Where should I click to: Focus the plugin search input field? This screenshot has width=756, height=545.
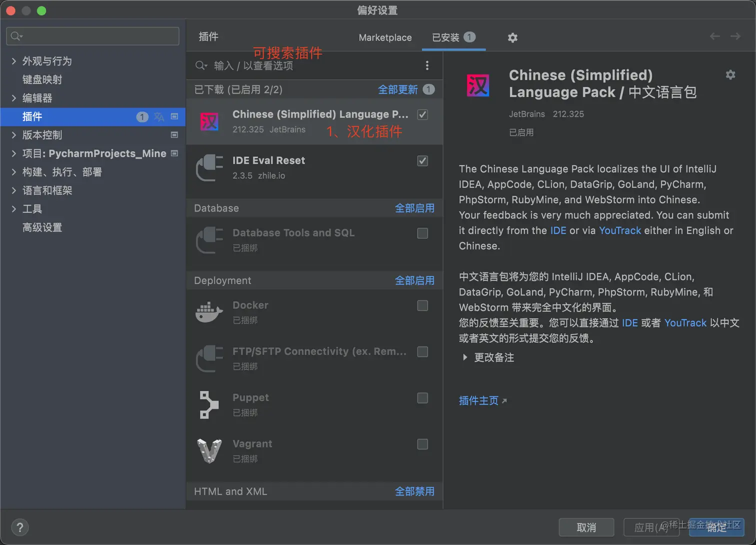click(x=314, y=65)
